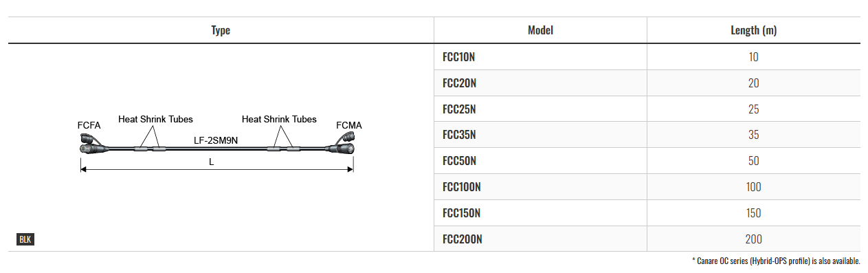This screenshot has width=868, height=273.
Task: Select model FCC150N
Action: coord(462,213)
